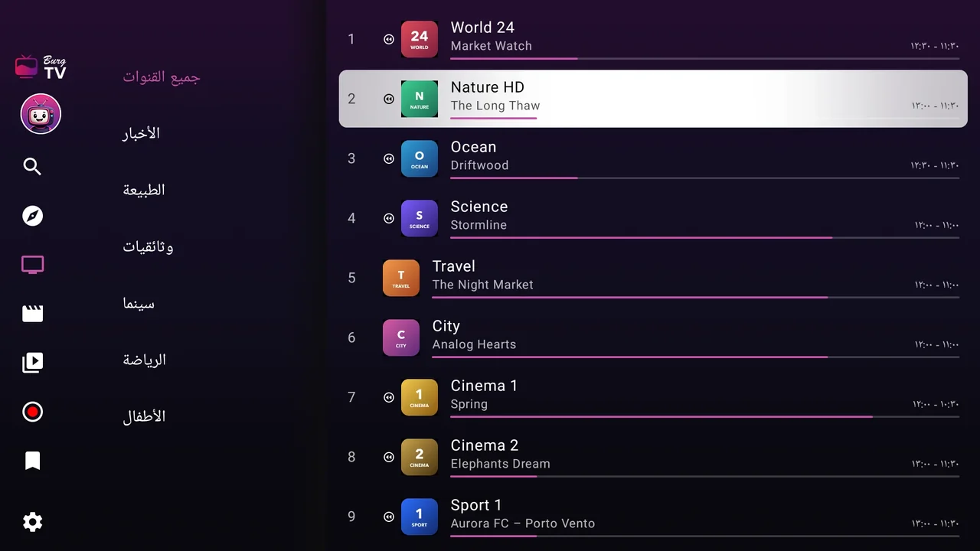
Task: Select the Elephants Dream program title
Action: coord(500,464)
